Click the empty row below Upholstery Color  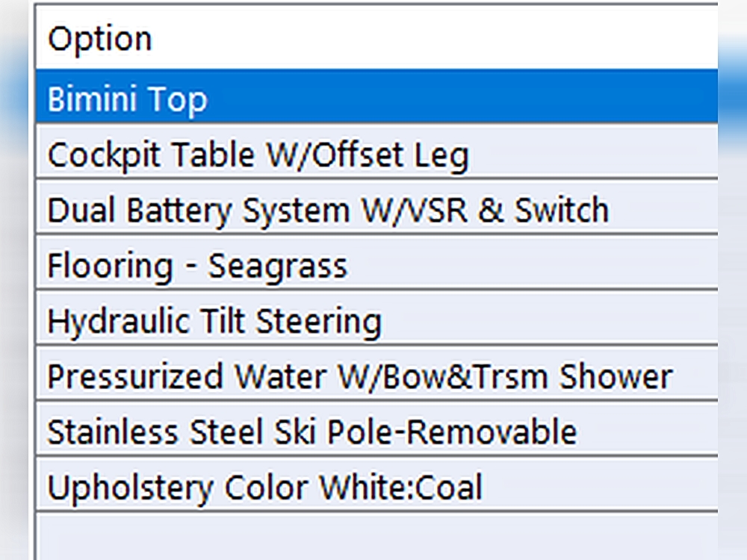click(x=373, y=536)
